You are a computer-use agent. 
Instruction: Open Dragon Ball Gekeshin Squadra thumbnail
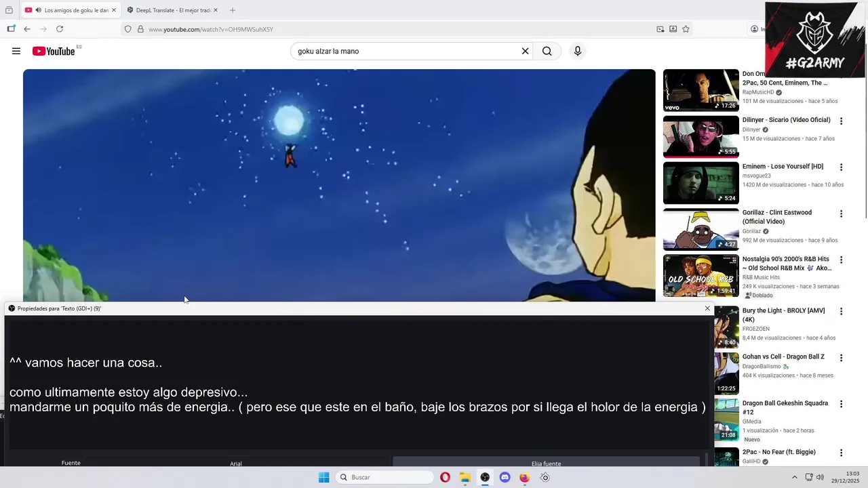pyautogui.click(x=726, y=420)
